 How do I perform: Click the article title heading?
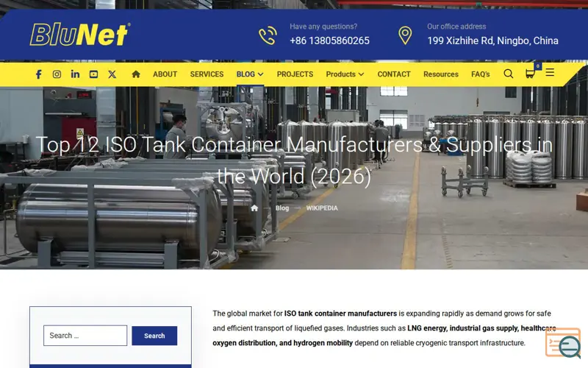294,160
